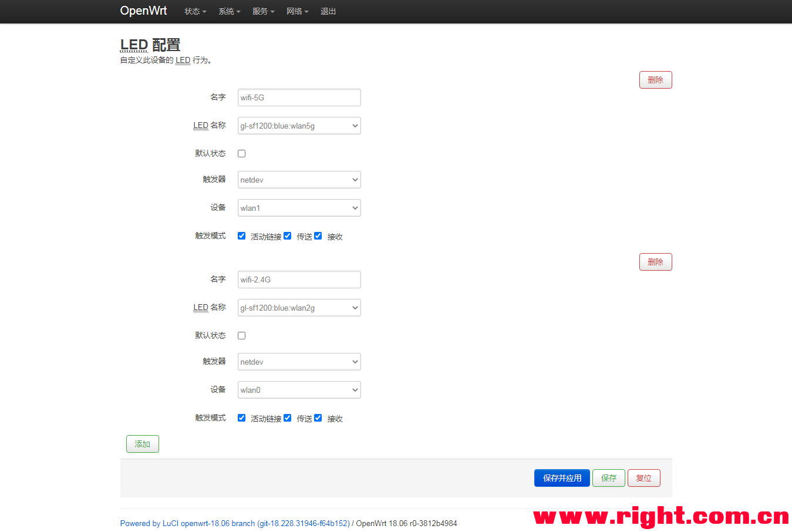Open the wifi-2.4G 触发器 netdev dropdown

click(299, 362)
